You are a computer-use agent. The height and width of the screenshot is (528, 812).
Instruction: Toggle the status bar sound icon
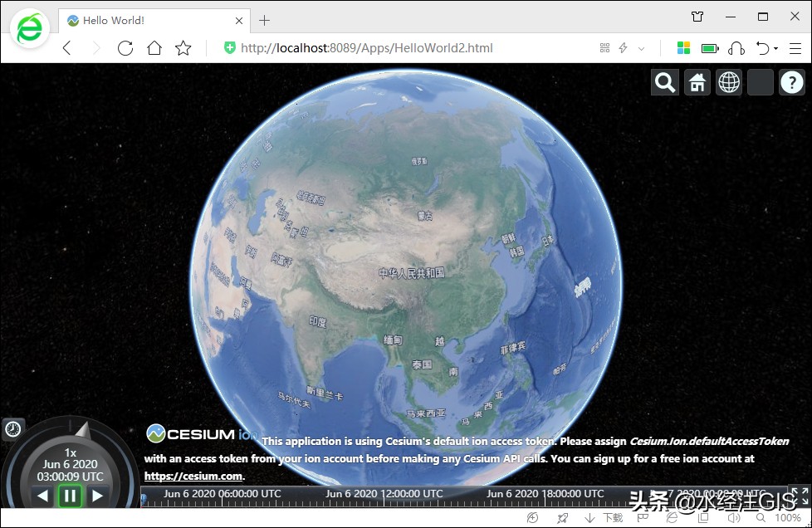734,518
